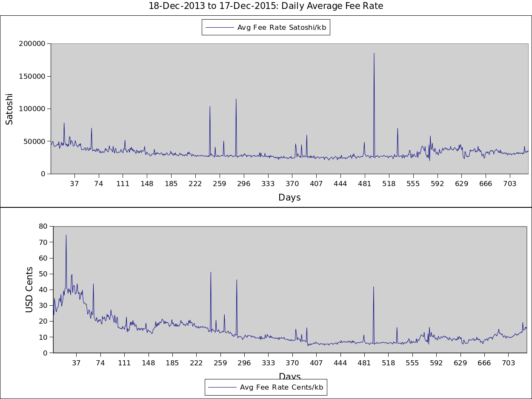Click the 100000 label on the Satoshi axis
The width and height of the screenshot is (532, 399).
[32, 109]
